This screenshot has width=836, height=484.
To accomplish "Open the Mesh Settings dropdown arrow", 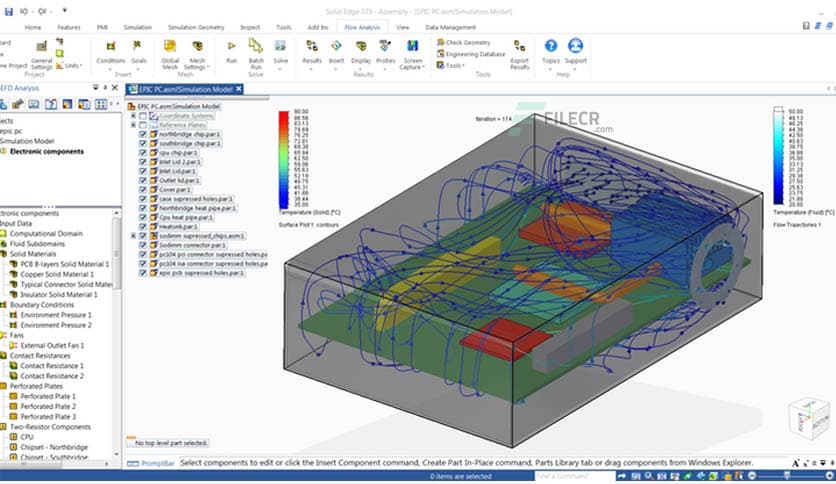I will tap(207, 68).
